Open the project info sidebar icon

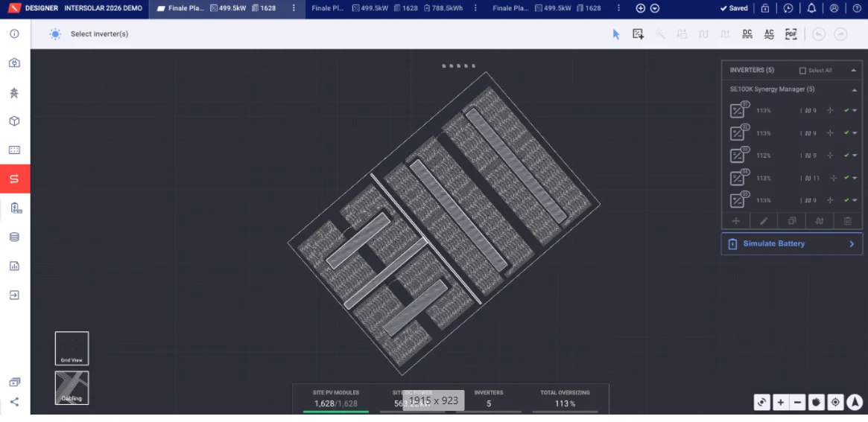click(x=14, y=33)
